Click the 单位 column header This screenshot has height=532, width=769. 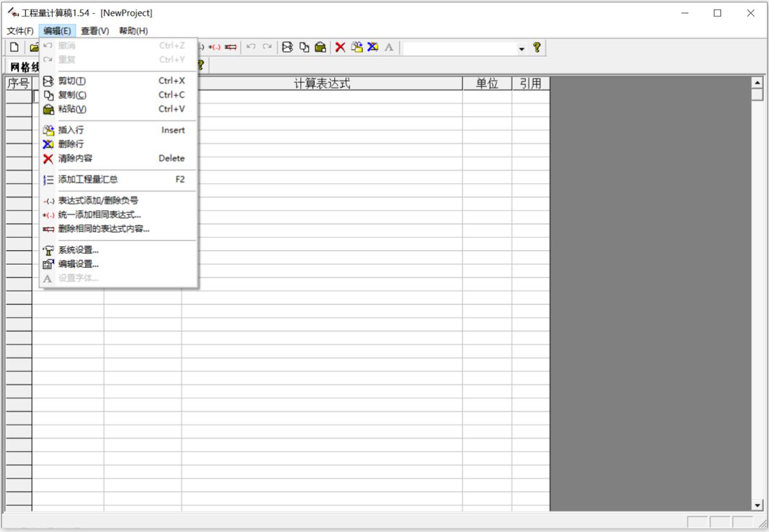(486, 84)
